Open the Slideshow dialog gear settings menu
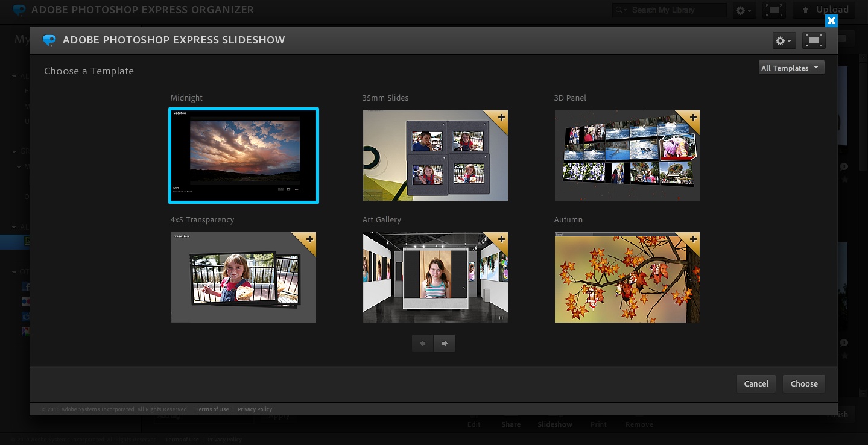This screenshot has width=868, height=445. [784, 40]
